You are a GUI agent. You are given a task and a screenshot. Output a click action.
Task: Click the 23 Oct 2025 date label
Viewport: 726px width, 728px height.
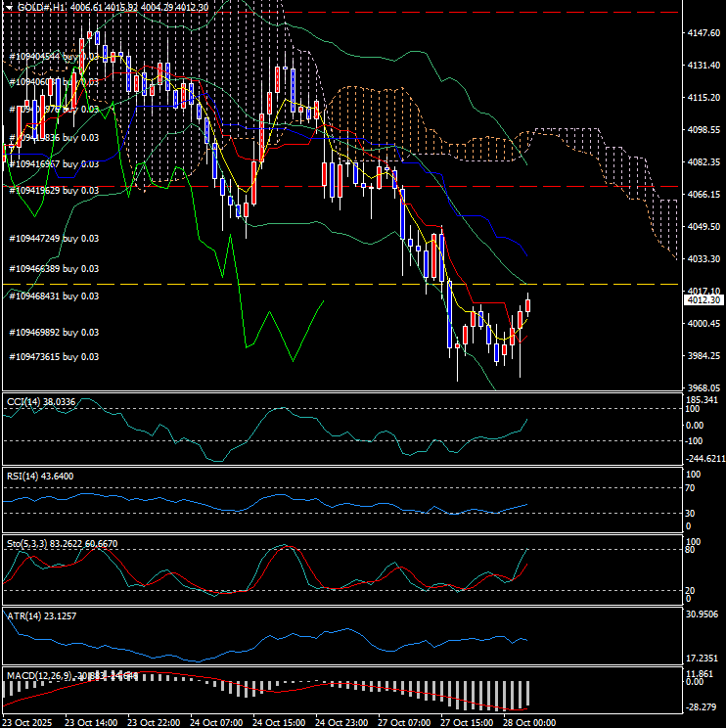28,722
